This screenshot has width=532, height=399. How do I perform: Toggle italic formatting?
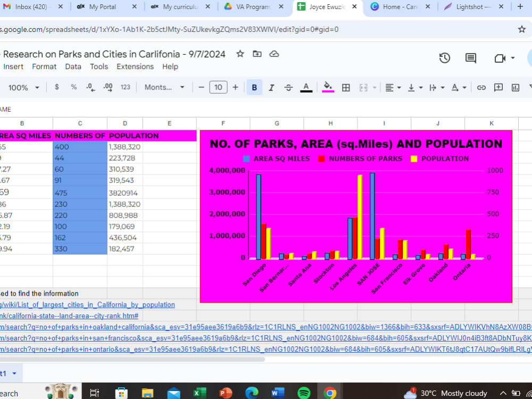(271, 88)
